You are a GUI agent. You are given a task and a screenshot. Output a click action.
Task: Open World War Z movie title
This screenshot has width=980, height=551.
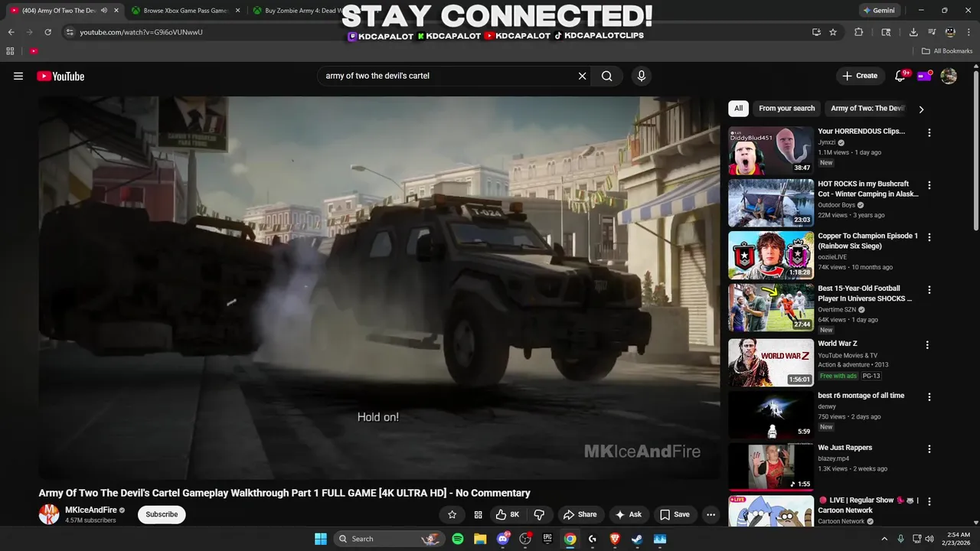pos(838,344)
